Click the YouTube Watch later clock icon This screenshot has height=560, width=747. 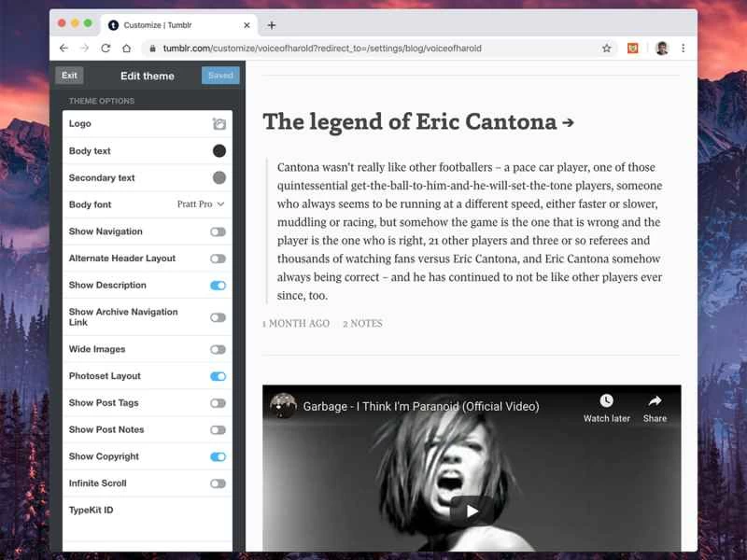point(606,401)
